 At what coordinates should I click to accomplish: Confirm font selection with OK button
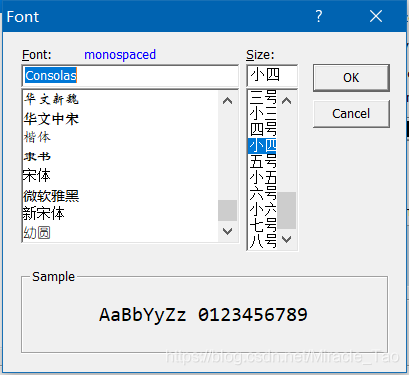(351, 78)
